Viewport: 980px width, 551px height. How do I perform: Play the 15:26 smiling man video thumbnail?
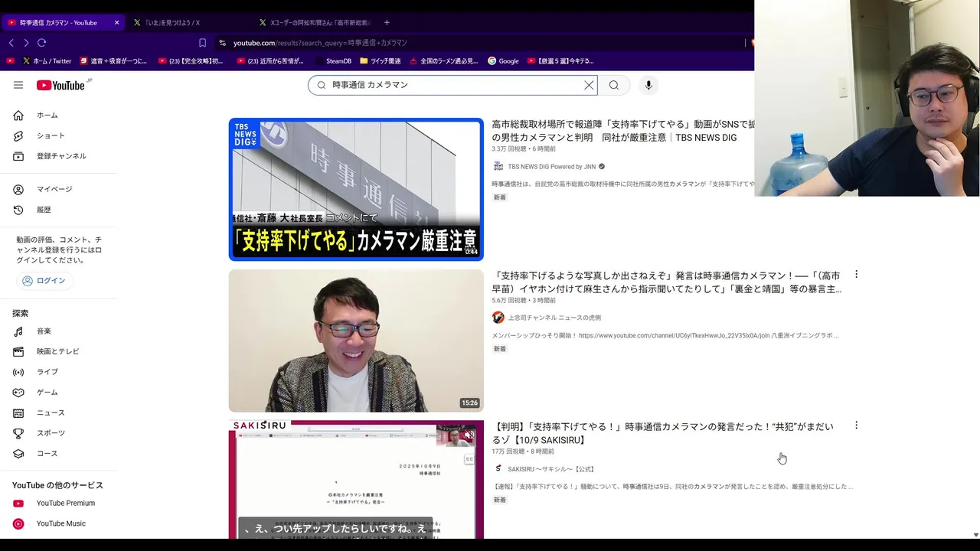coord(356,341)
